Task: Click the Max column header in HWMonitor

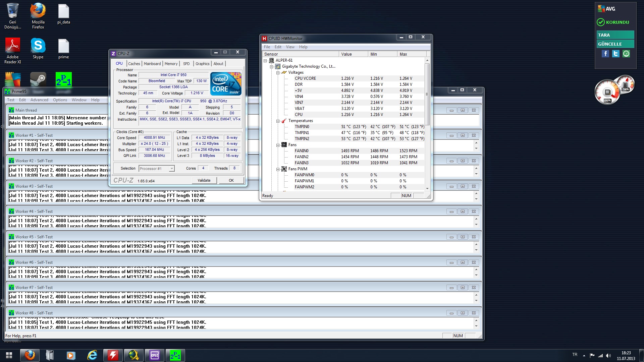Action: pyautogui.click(x=412, y=54)
